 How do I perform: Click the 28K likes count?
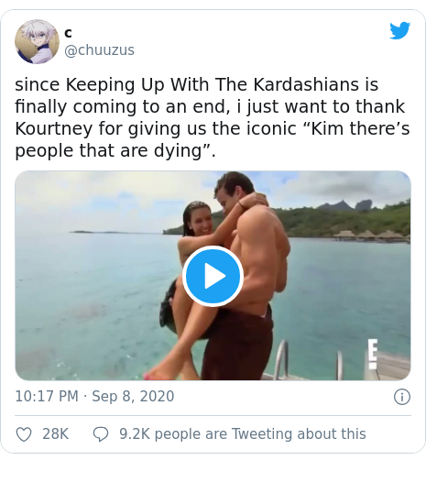pyautogui.click(x=56, y=434)
